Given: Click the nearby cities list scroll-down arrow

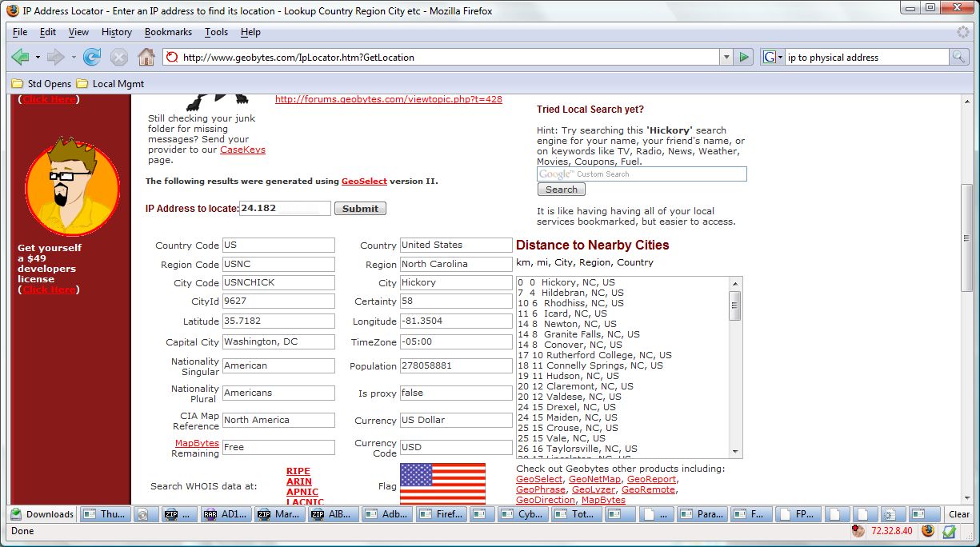Looking at the screenshot, I should click(735, 452).
